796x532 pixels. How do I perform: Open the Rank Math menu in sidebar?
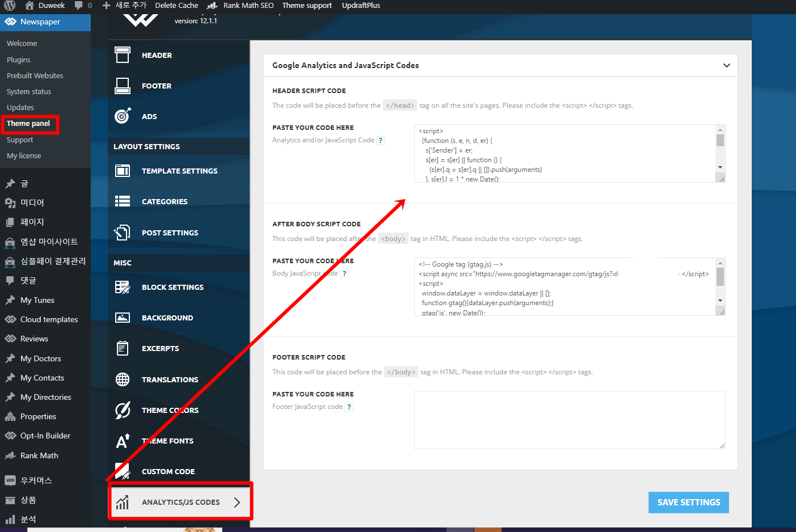[45, 455]
